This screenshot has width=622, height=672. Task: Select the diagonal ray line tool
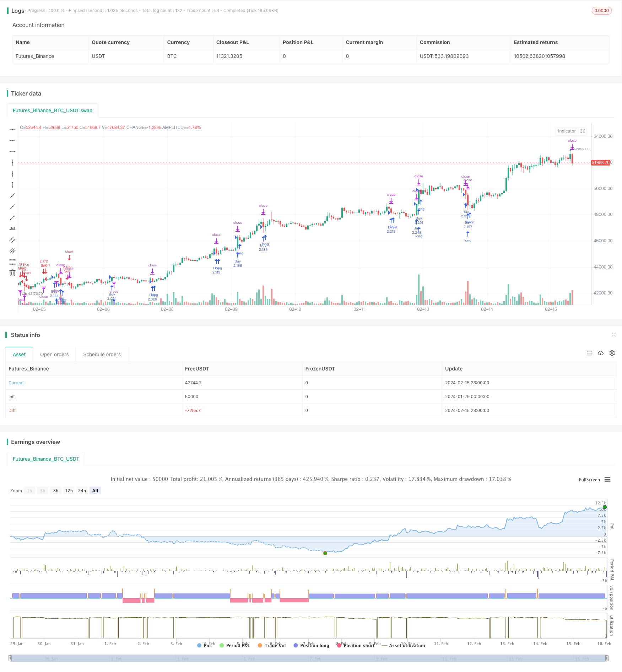pos(12,207)
